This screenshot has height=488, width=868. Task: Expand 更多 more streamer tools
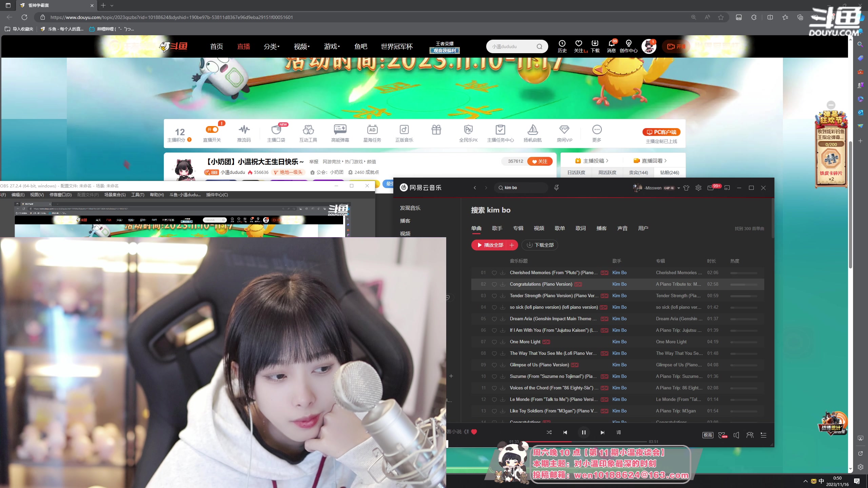597,133
